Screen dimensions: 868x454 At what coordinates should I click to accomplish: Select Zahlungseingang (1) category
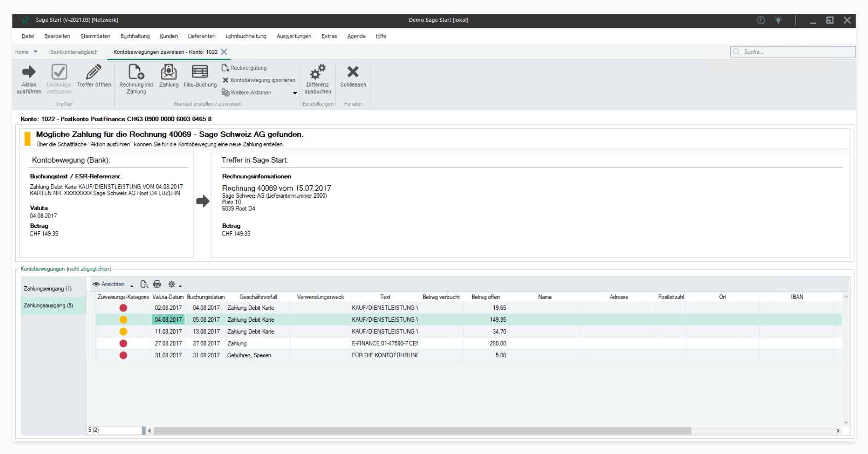[47, 289]
